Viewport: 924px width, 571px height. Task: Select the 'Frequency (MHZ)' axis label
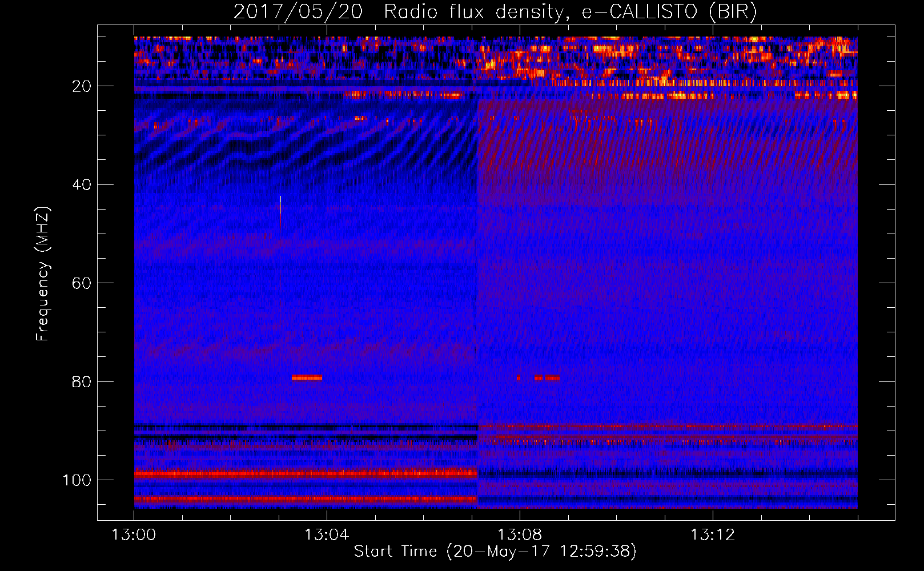click(42, 274)
